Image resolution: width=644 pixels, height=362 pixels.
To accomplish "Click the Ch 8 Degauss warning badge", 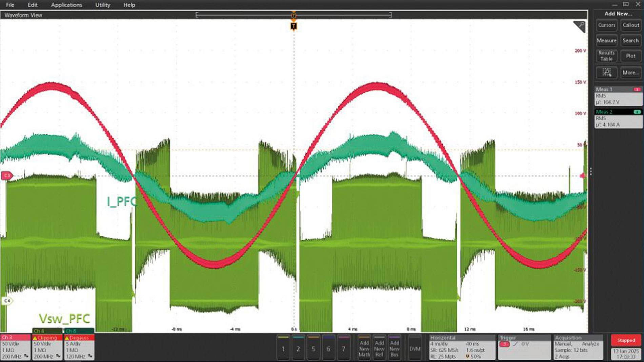I will (x=79, y=338).
